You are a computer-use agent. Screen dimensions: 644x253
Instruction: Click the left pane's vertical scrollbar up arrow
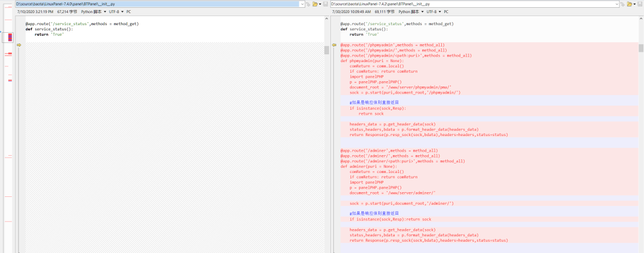[327, 19]
